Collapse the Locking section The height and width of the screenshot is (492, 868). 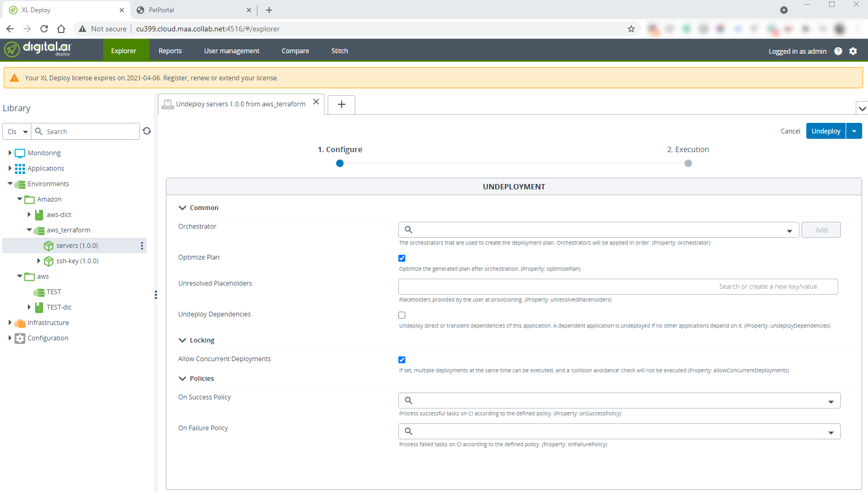(x=182, y=340)
